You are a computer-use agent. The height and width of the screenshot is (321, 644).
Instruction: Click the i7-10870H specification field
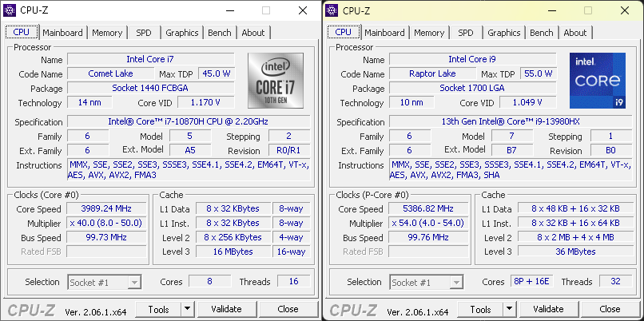click(189, 122)
